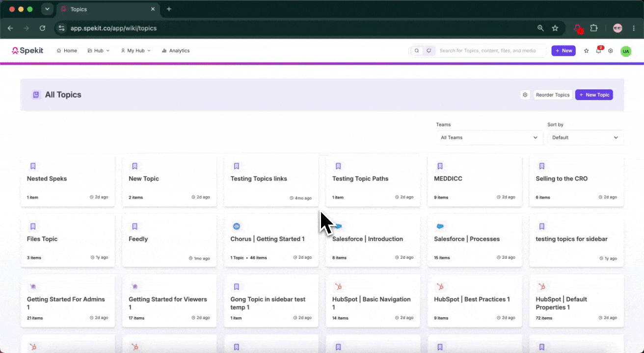The height and width of the screenshot is (353, 644).
Task: Go to Home in the navigation bar
Action: pyautogui.click(x=67, y=50)
